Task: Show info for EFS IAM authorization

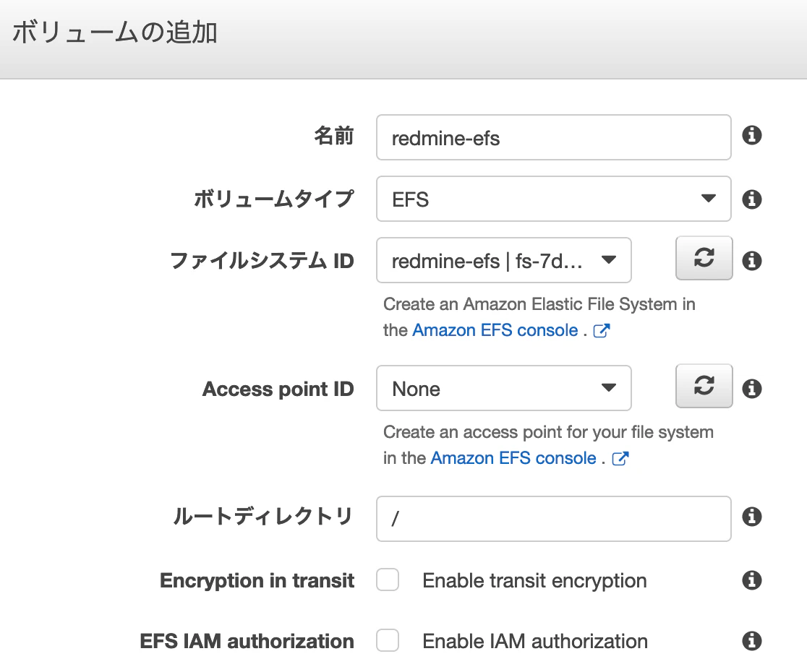Action: [751, 641]
